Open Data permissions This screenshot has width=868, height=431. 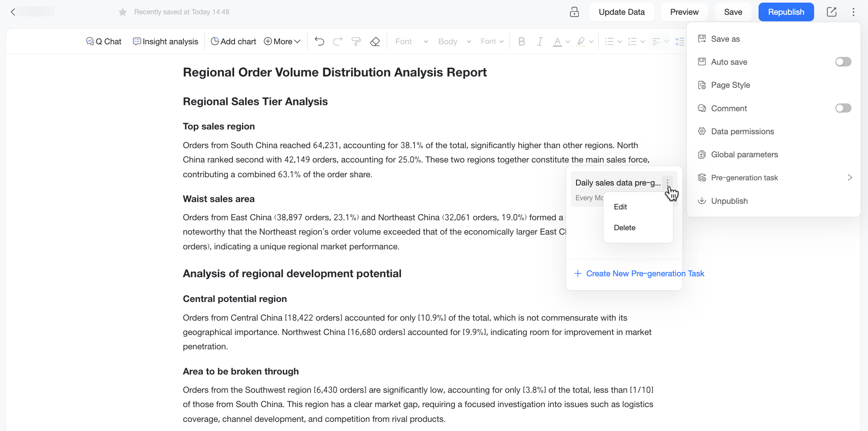[774, 131]
